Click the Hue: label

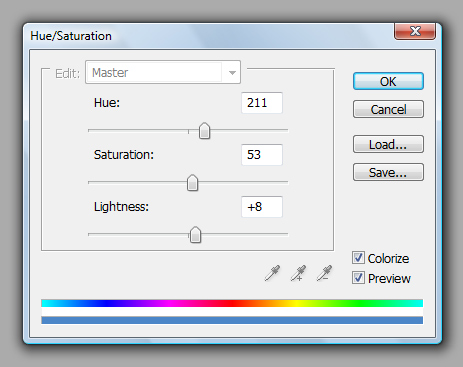click(107, 103)
